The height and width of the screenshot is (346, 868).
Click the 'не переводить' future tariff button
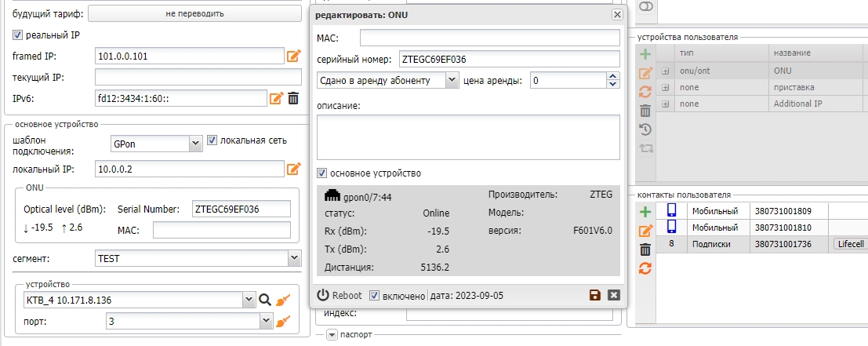point(194,13)
